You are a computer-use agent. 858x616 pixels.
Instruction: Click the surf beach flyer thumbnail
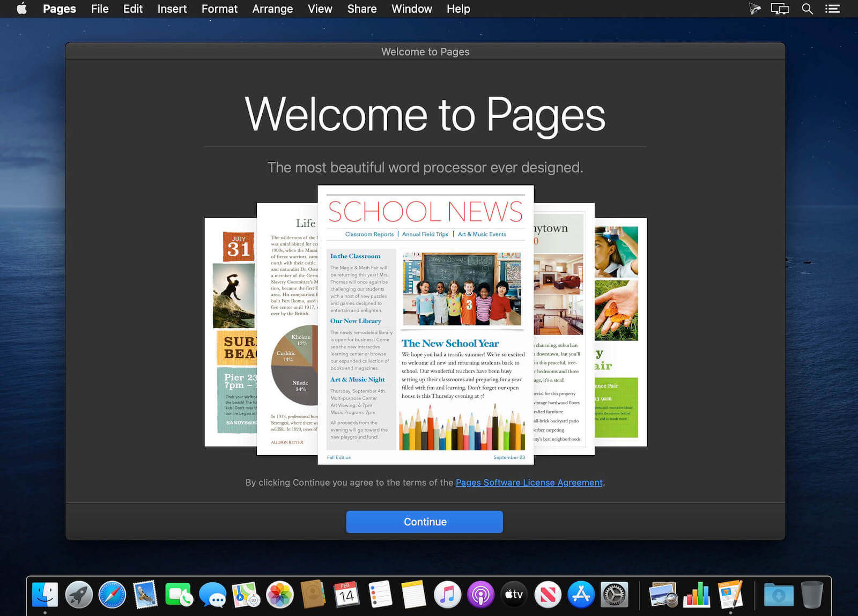231,332
